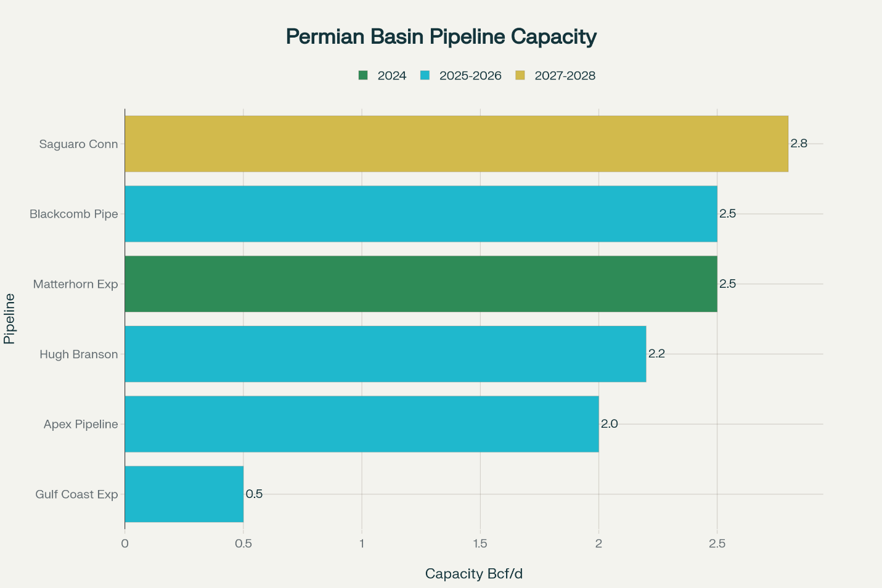The width and height of the screenshot is (882, 588).
Task: Click the Gulf Coast Exp axis label
Action: pyautogui.click(x=76, y=494)
